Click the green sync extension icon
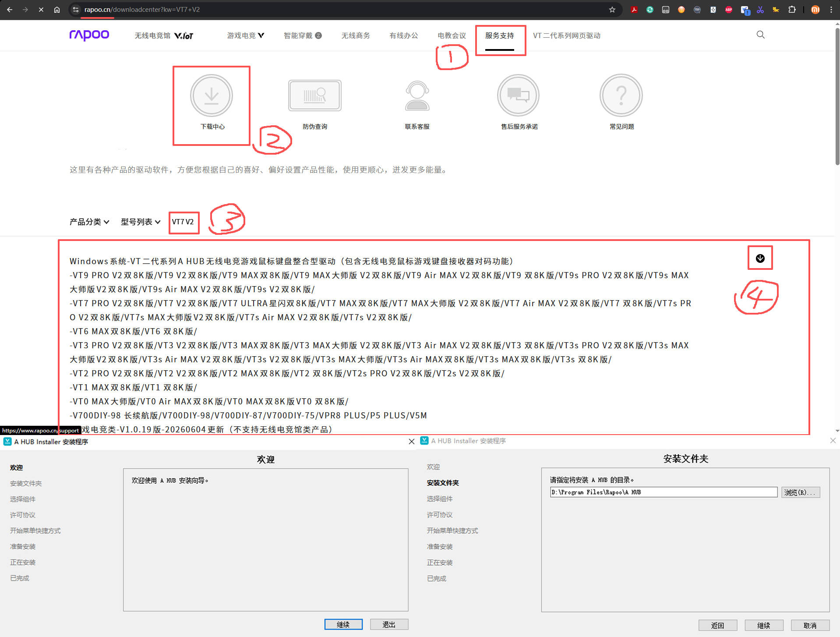This screenshot has height=637, width=840. 650,10
